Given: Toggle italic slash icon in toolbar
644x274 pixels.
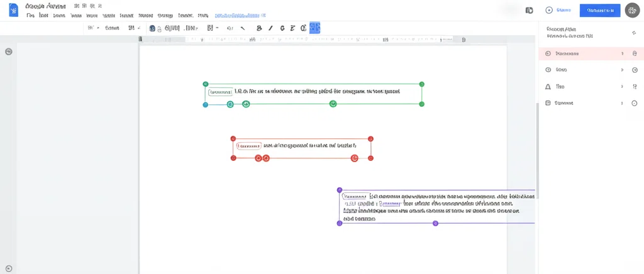Looking at the screenshot, I should [270, 28].
